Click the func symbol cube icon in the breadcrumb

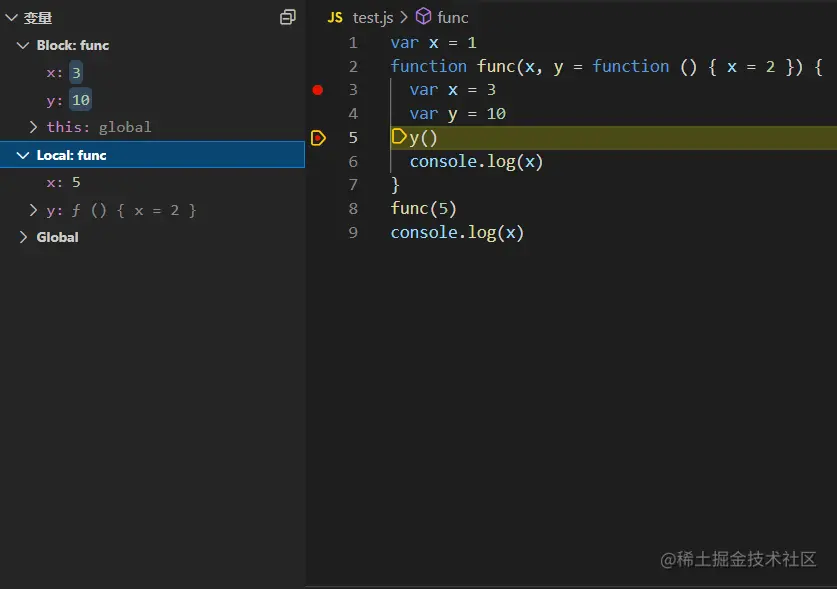tap(423, 17)
